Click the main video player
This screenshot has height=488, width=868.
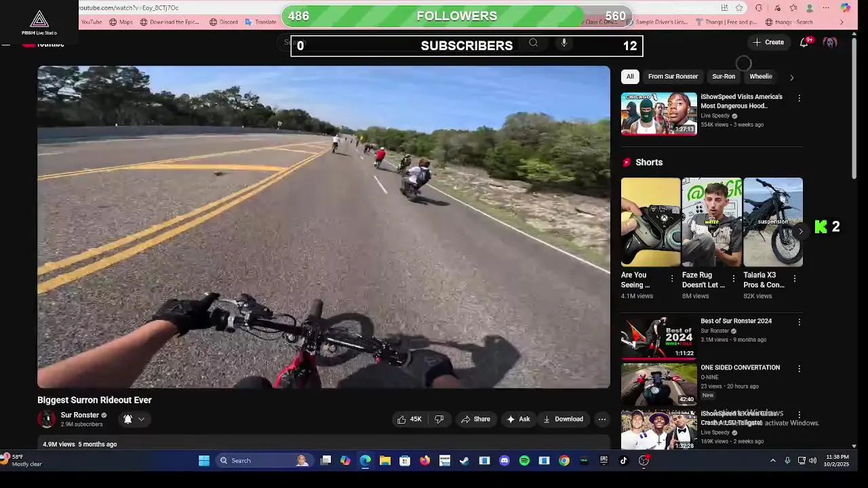(x=323, y=227)
